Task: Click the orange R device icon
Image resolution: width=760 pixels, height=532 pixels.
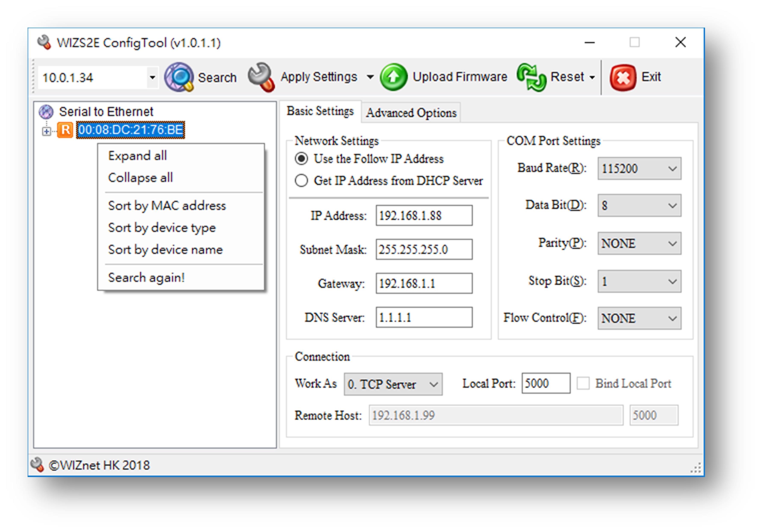Action: coord(65,130)
